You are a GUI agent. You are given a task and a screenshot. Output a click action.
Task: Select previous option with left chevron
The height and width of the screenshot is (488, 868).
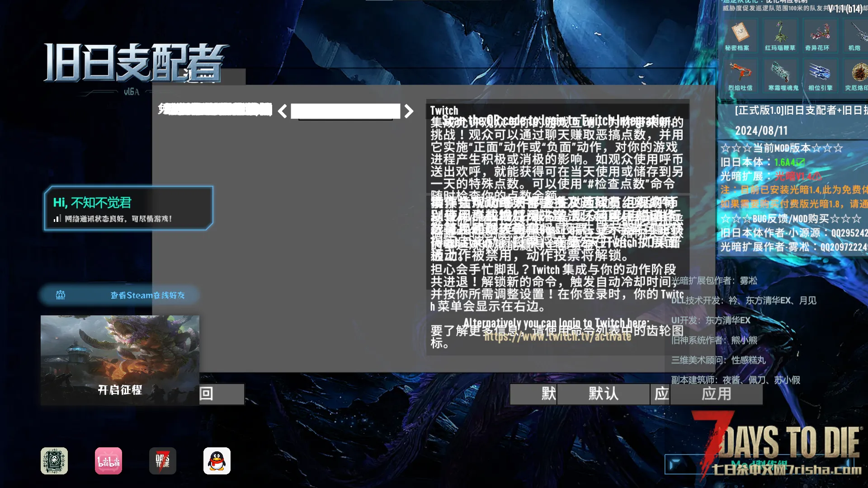coord(282,111)
